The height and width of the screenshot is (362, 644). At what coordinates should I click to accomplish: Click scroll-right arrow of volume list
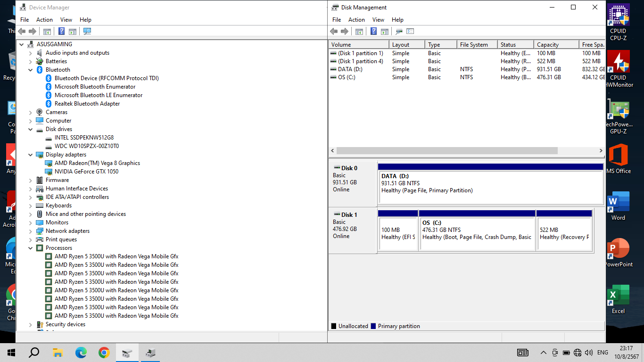pyautogui.click(x=601, y=151)
